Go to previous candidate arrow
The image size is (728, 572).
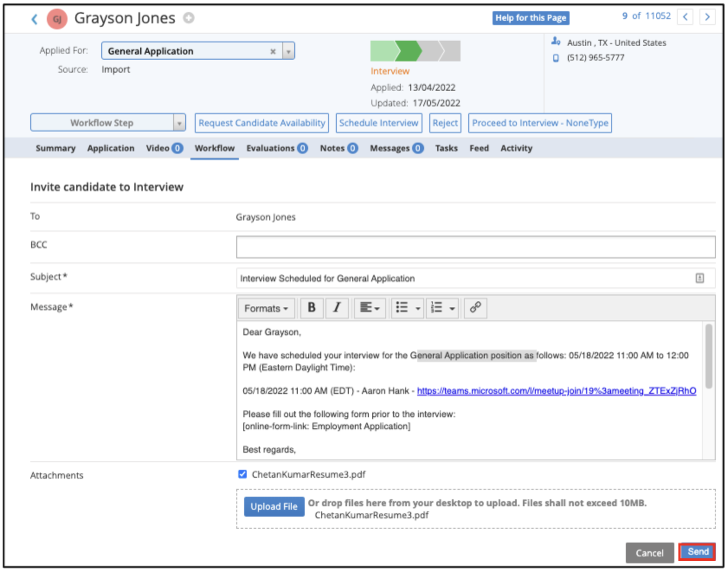[685, 17]
